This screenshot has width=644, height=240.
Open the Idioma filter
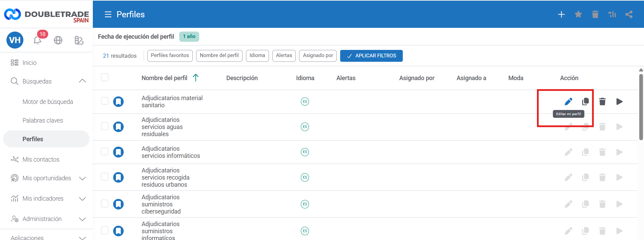[x=257, y=56]
